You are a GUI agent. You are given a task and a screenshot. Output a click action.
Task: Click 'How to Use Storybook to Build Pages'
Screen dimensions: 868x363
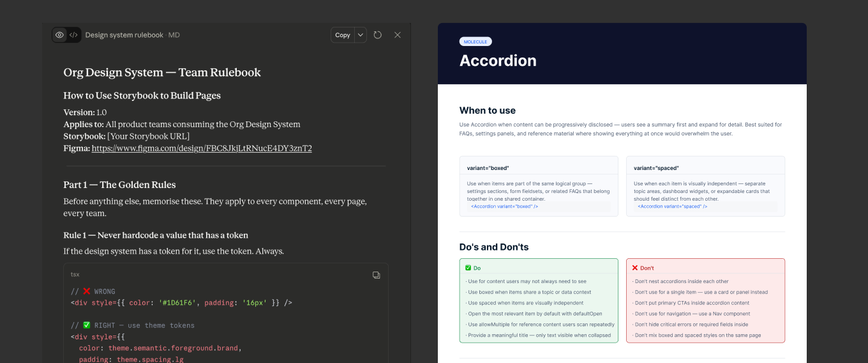click(142, 96)
